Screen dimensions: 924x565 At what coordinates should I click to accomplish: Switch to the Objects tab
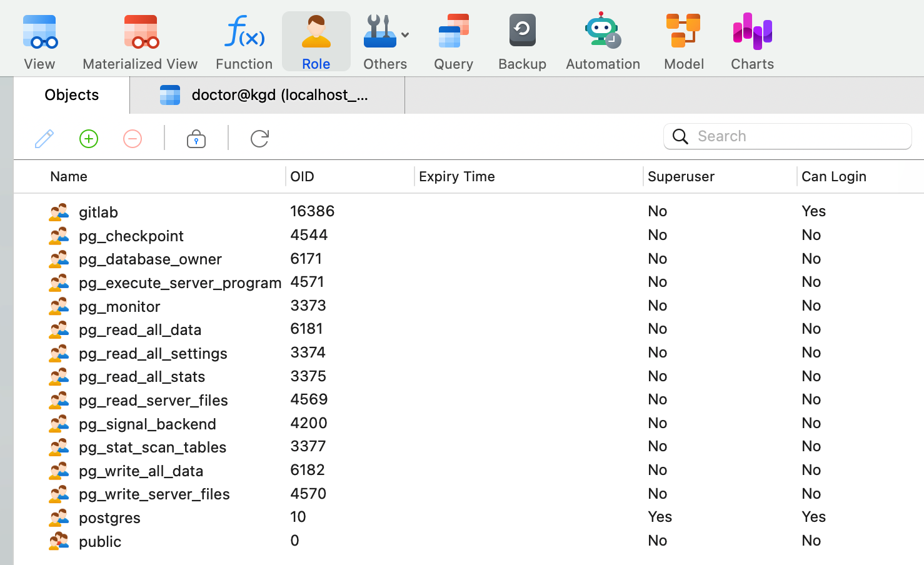[72, 95]
